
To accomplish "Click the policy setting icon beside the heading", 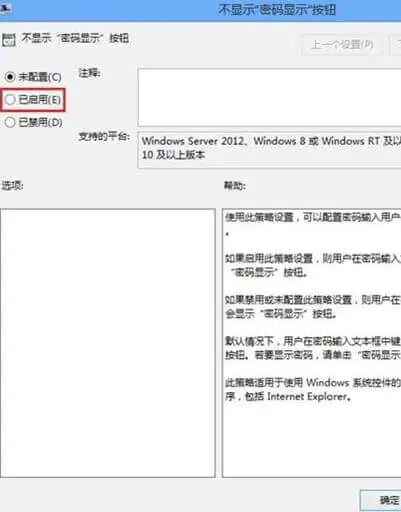I will 9,40.
